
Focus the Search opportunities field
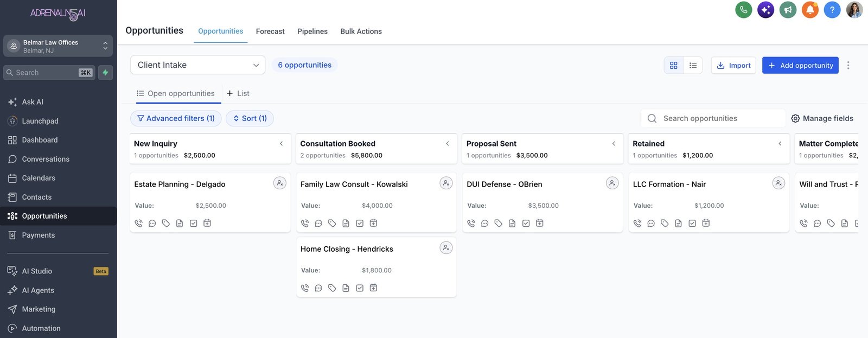pos(713,118)
